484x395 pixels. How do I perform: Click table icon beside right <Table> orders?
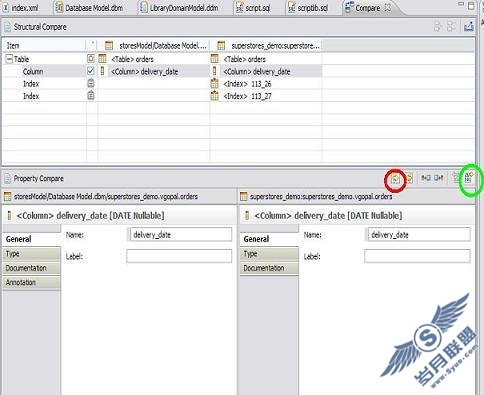[x=214, y=59]
